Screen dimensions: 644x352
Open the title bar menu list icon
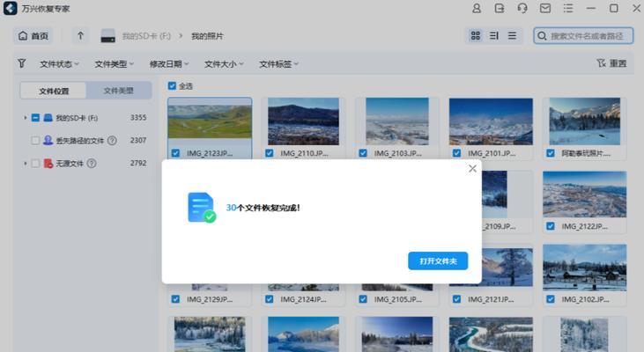[568, 8]
